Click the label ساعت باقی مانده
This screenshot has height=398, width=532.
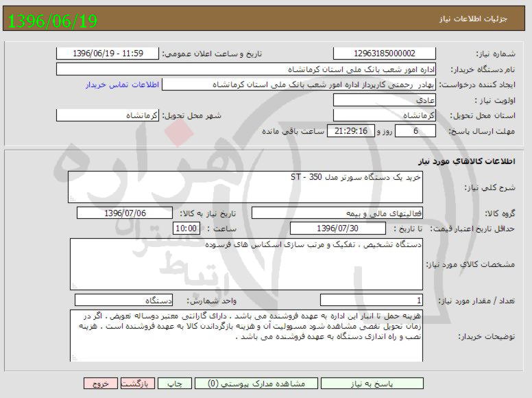(x=293, y=132)
